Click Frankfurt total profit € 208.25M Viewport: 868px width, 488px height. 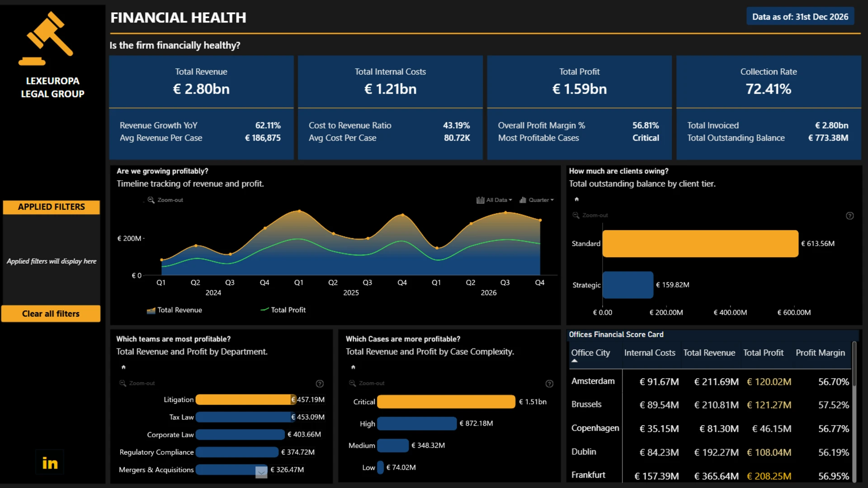[x=769, y=476]
